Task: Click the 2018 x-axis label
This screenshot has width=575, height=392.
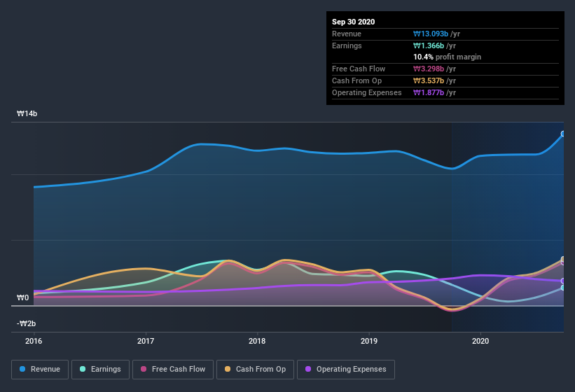Action: 257,341
